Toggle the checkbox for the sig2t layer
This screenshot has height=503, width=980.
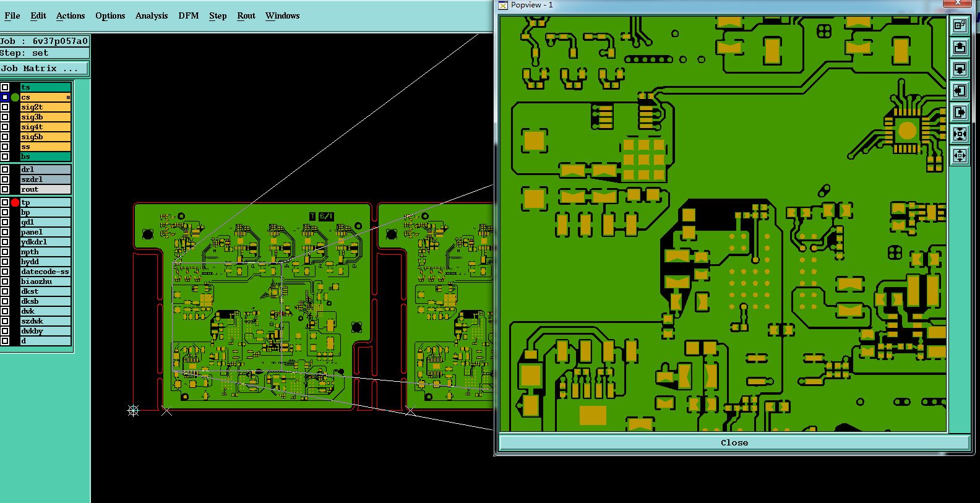(5, 107)
